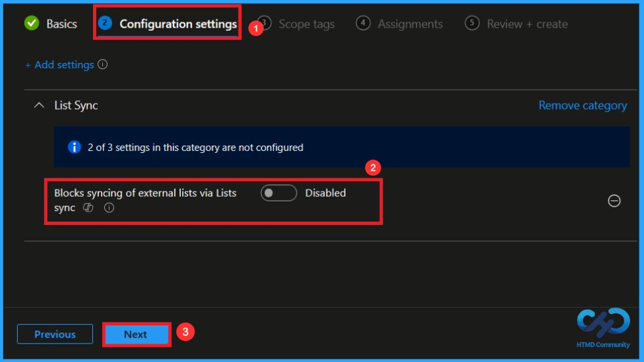Select the Configuration settings tab
This screenshot has width=644, height=362.
pyautogui.click(x=168, y=24)
